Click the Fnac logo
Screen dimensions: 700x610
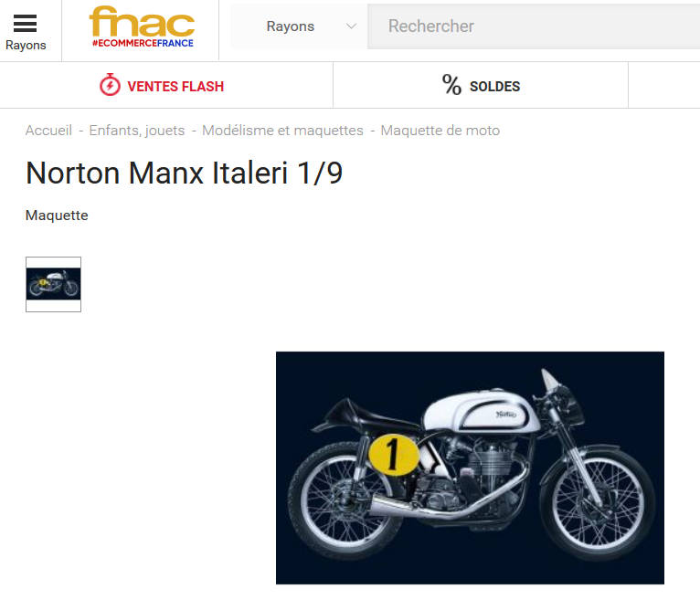coord(142,26)
